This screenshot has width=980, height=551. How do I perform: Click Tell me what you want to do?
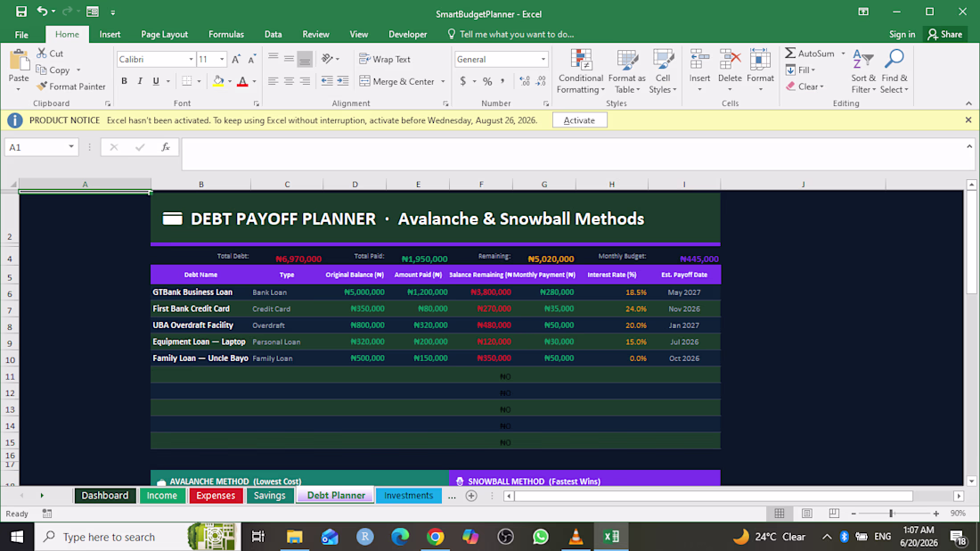point(510,35)
